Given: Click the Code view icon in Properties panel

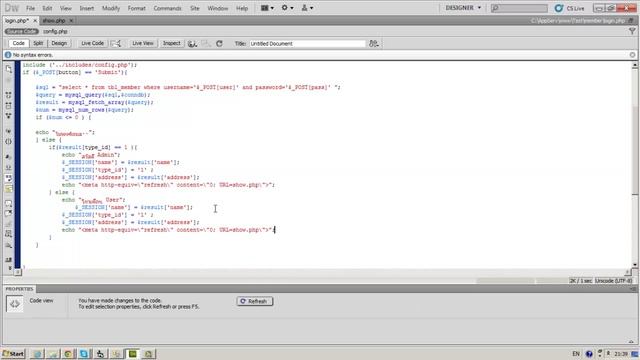Looking at the screenshot, I should tap(15, 304).
